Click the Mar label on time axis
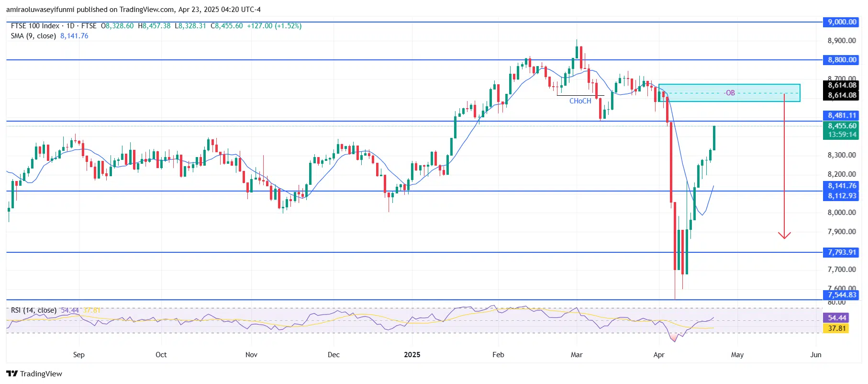 [x=577, y=355]
